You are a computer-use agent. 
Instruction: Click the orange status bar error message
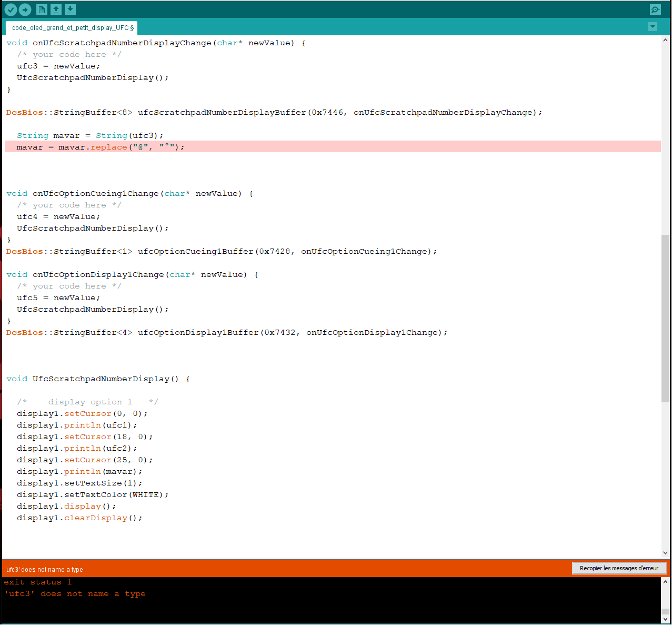(44, 569)
